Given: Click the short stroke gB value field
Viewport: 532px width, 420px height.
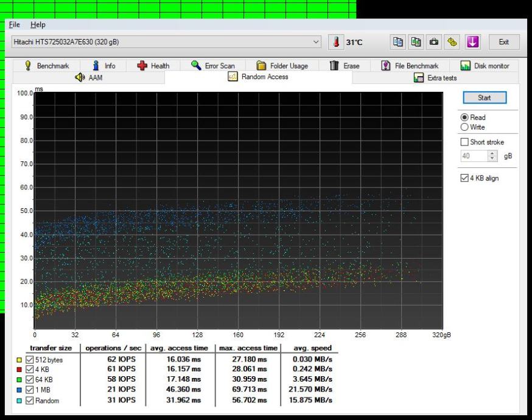Looking at the screenshot, I should (x=473, y=156).
